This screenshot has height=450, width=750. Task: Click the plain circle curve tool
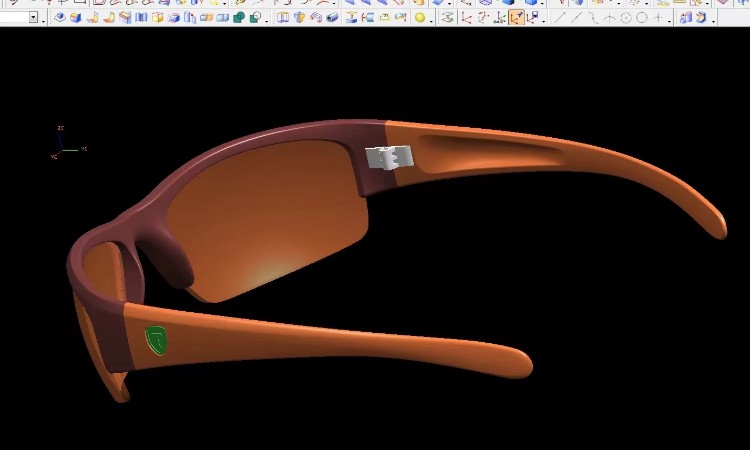[x=641, y=17]
